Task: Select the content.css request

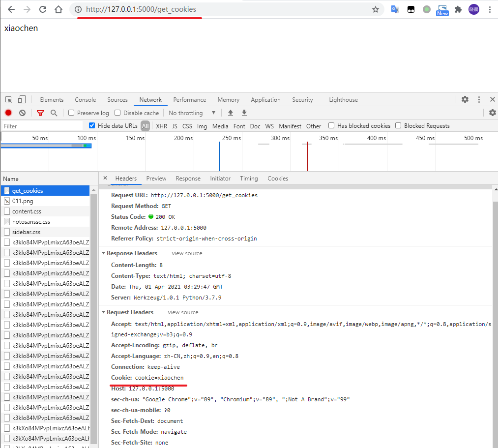Action: (x=45, y=211)
